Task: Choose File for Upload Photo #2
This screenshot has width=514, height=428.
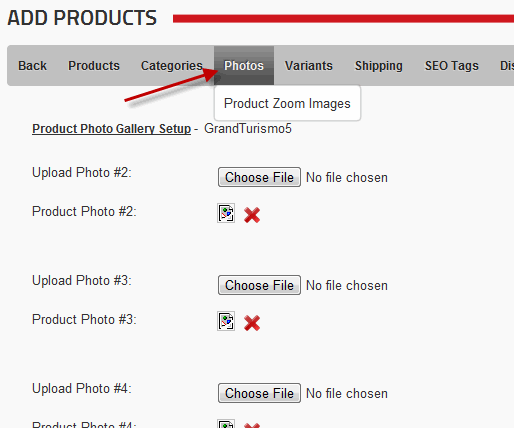Action: pyautogui.click(x=259, y=177)
